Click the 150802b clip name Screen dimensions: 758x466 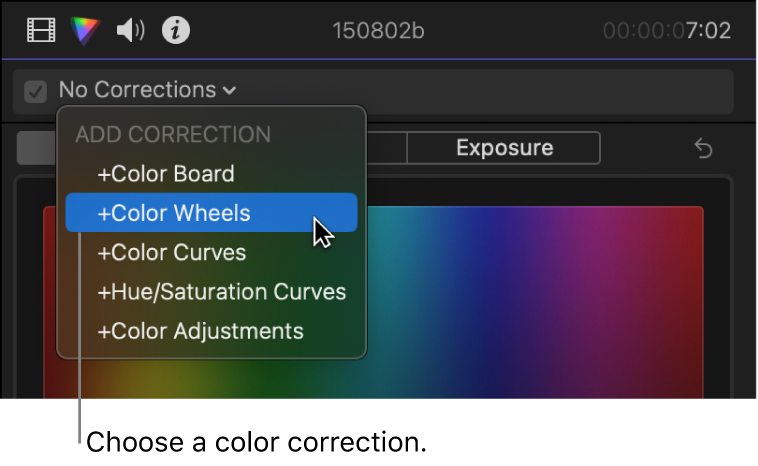pyautogui.click(x=378, y=31)
